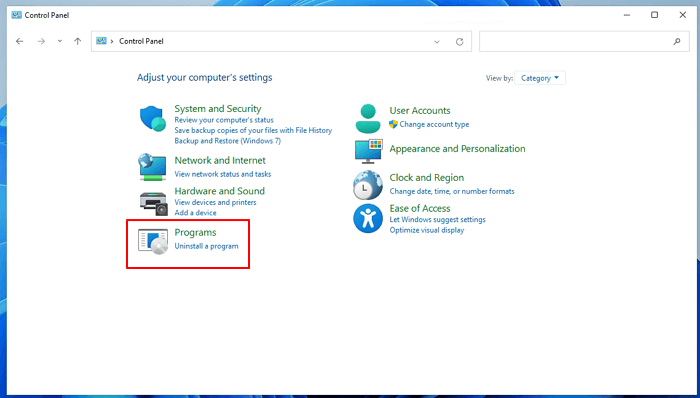Open Review your computer's status
The height and width of the screenshot is (398, 700).
pos(224,120)
